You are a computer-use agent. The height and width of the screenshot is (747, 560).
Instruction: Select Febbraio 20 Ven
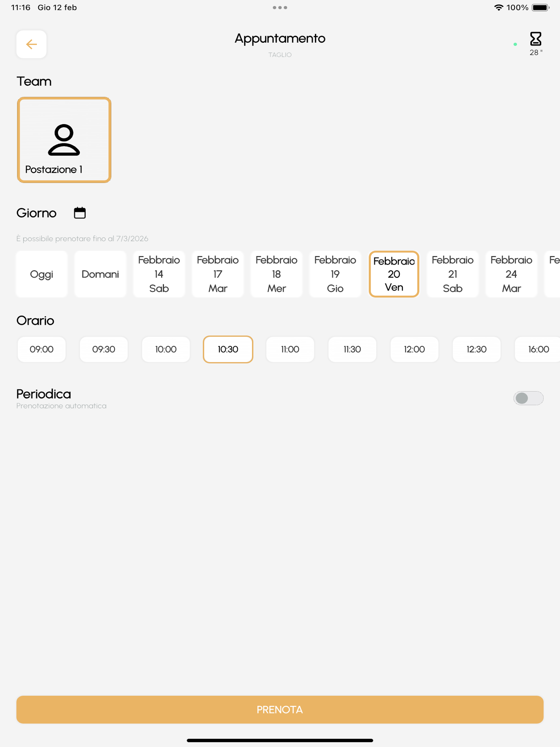[394, 274]
